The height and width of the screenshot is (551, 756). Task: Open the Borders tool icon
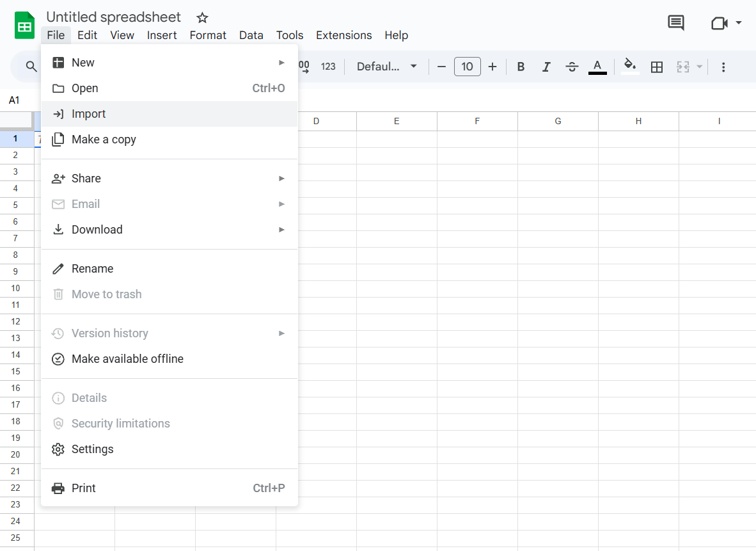(656, 67)
